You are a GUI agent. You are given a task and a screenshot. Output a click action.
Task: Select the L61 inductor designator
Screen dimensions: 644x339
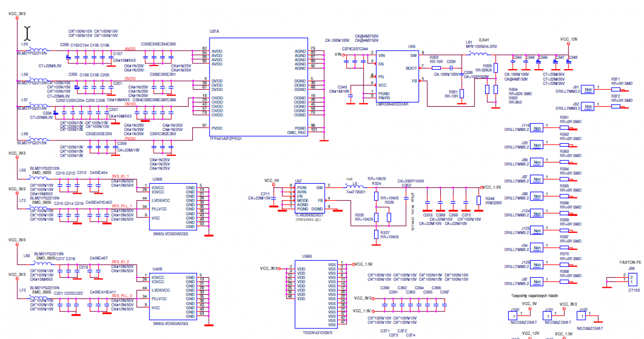click(x=468, y=42)
